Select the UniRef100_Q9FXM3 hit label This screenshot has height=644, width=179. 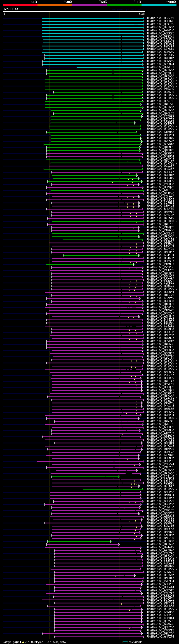coord(161,43)
